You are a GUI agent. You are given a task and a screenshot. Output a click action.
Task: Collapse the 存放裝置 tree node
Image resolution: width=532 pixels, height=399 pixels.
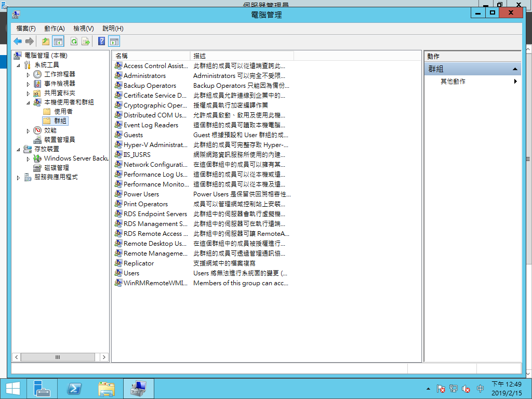point(18,149)
